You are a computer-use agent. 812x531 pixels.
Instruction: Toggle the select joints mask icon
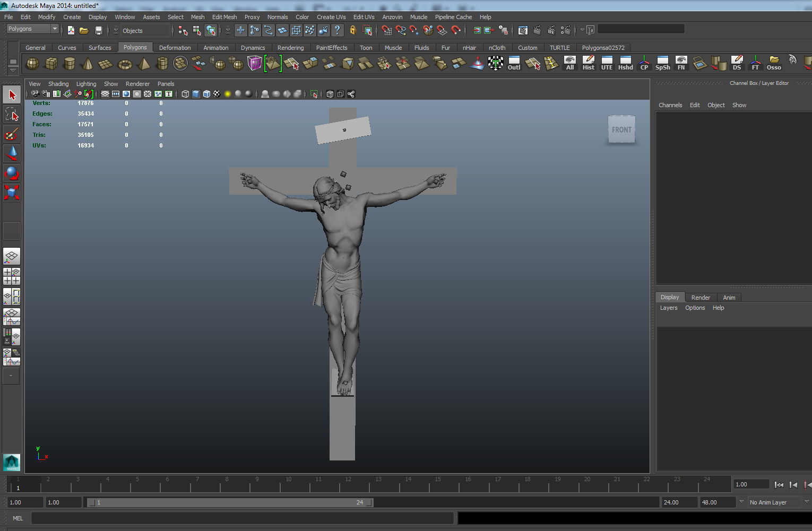click(x=254, y=30)
